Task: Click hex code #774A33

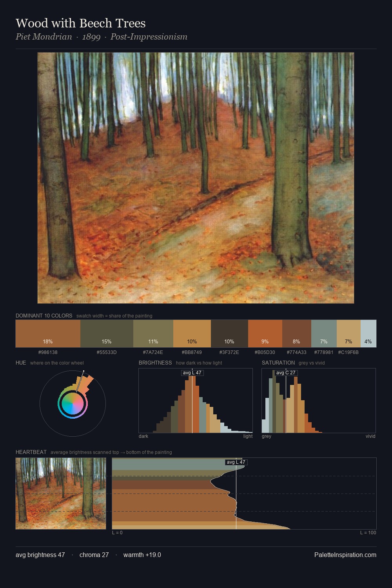Action: coord(297,352)
